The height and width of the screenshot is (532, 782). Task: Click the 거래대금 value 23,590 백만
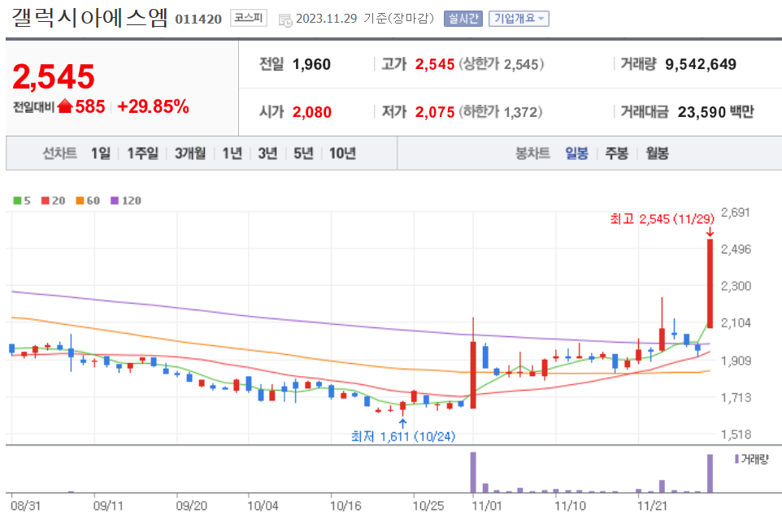pyautogui.click(x=715, y=112)
